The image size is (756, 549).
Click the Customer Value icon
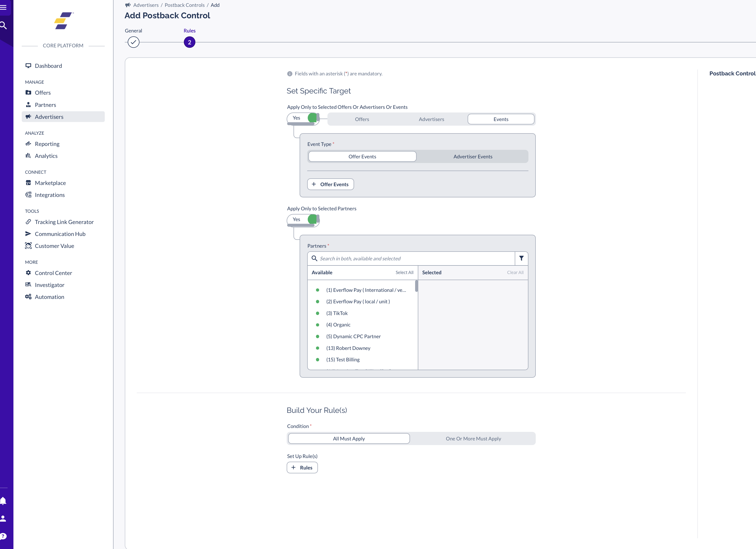[28, 245]
